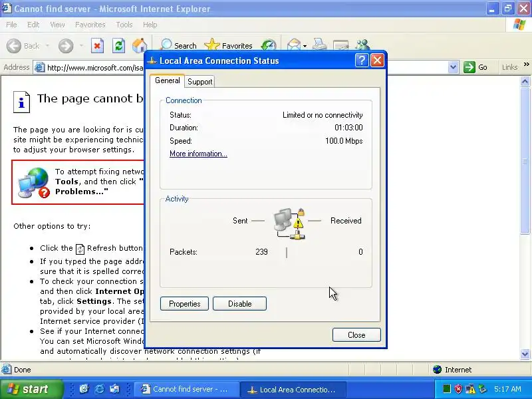Launch Internet Explorer from quick launch
The height and width of the screenshot is (399, 532).
point(99,389)
